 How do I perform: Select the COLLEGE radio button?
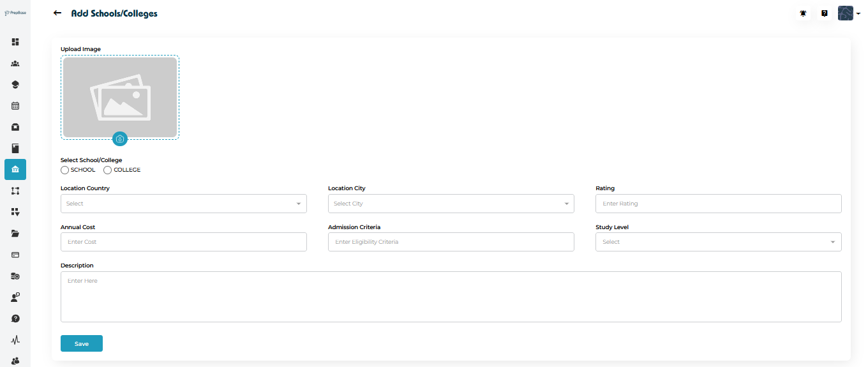click(107, 170)
